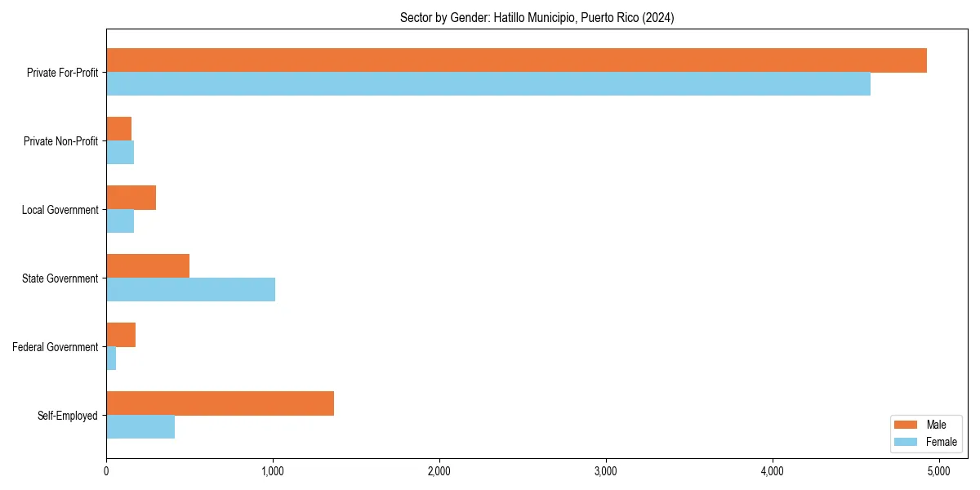980x490 pixels.
Task: Click the blue Female legend swatch
Action: point(906,441)
